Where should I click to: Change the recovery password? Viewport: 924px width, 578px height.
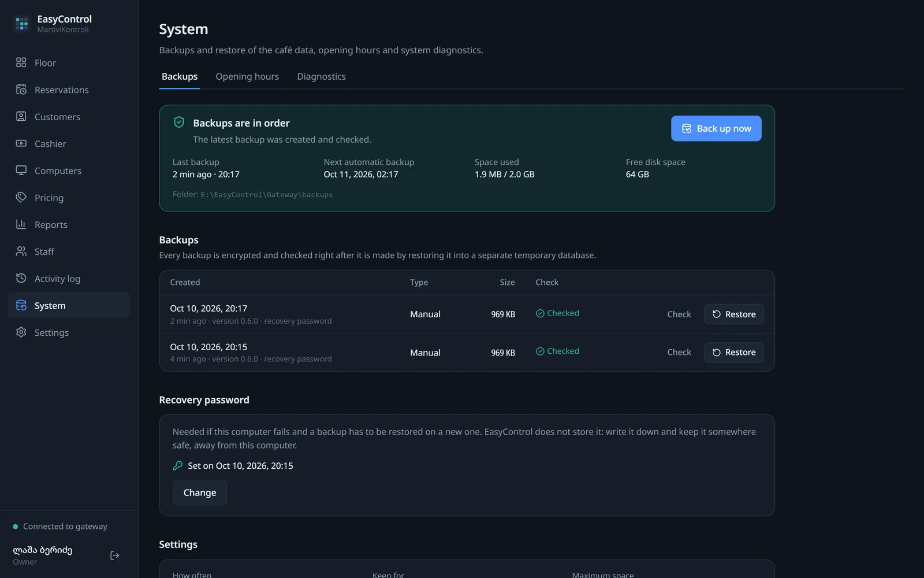pyautogui.click(x=200, y=492)
